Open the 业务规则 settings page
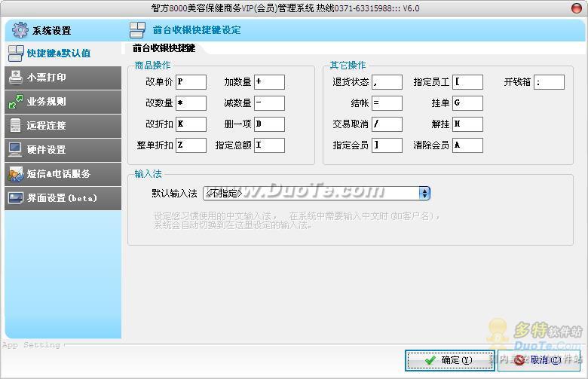 tap(63, 102)
